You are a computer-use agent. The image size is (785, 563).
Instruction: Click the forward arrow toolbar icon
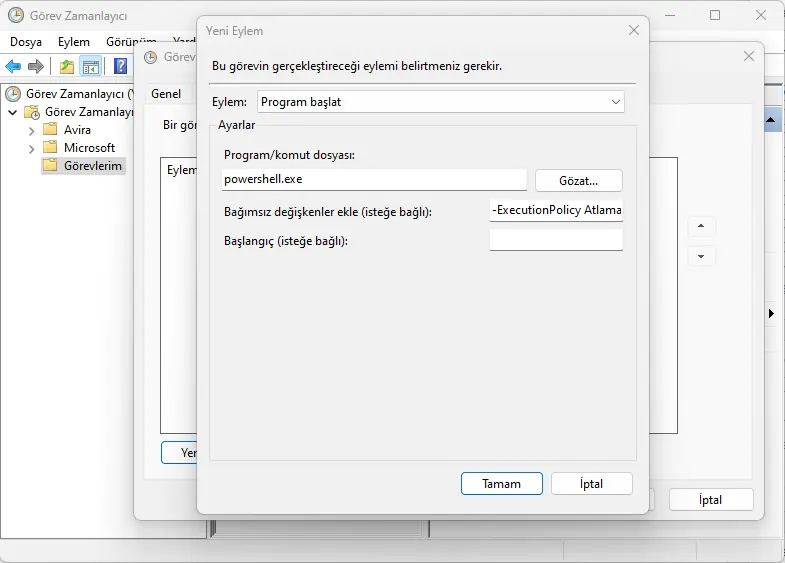(x=36, y=67)
